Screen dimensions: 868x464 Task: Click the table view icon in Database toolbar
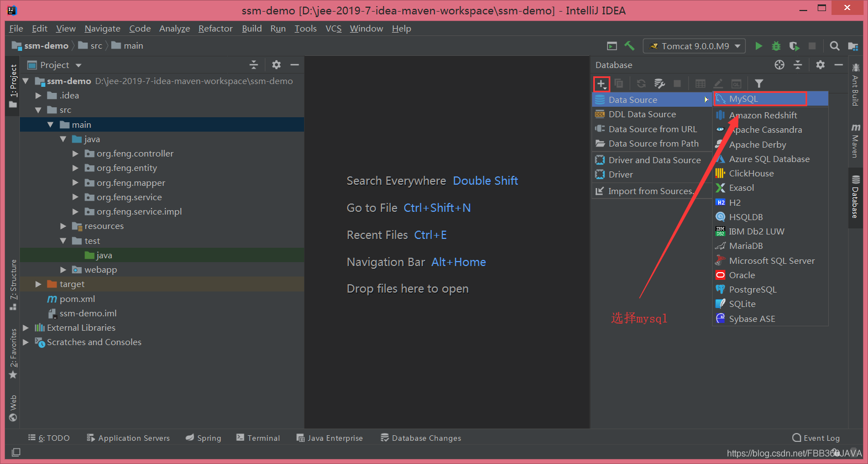(x=700, y=84)
